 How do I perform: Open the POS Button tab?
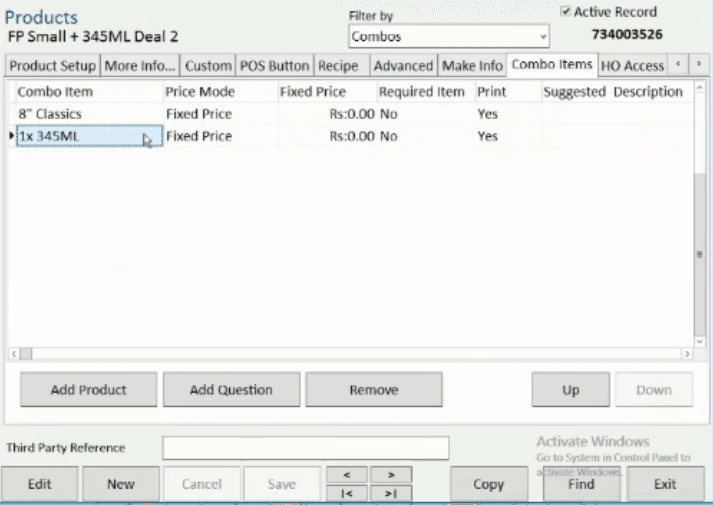(x=274, y=66)
